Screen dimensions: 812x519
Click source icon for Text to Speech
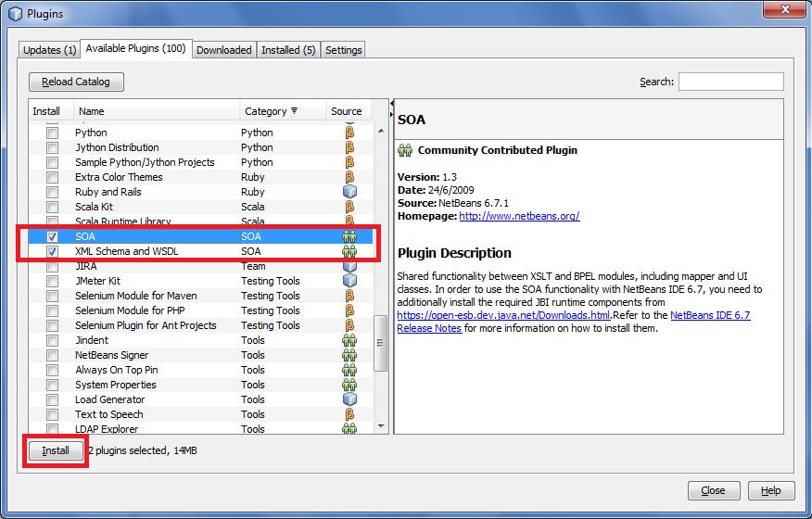click(349, 414)
